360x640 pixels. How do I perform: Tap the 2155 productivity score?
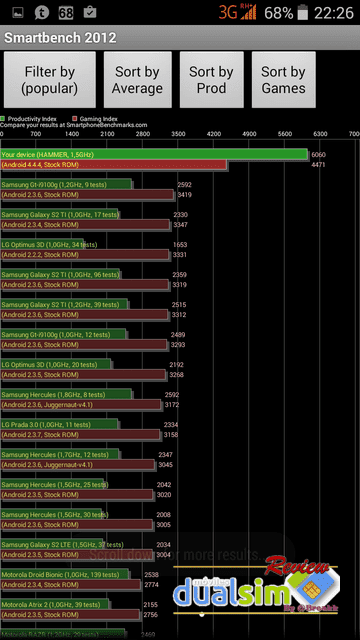click(151, 605)
